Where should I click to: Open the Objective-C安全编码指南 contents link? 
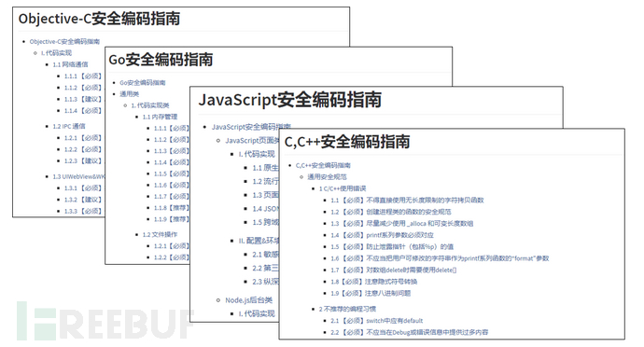point(64,41)
